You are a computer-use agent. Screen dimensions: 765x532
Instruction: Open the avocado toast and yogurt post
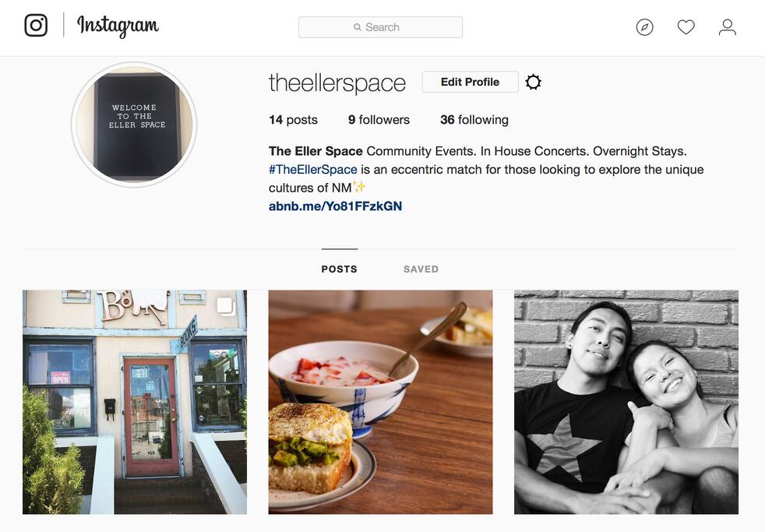point(380,402)
